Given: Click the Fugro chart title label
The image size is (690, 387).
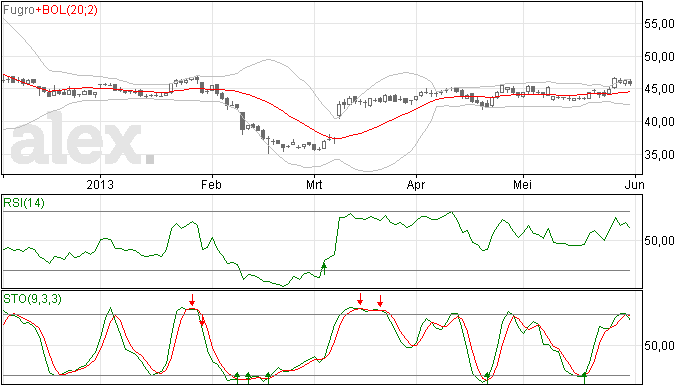Looking at the screenshot, I should [x=19, y=10].
